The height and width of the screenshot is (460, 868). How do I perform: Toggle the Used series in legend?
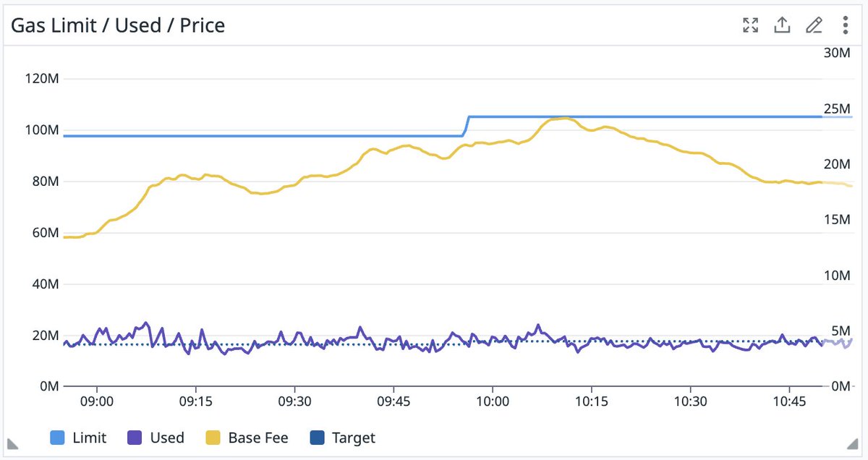click(156, 438)
